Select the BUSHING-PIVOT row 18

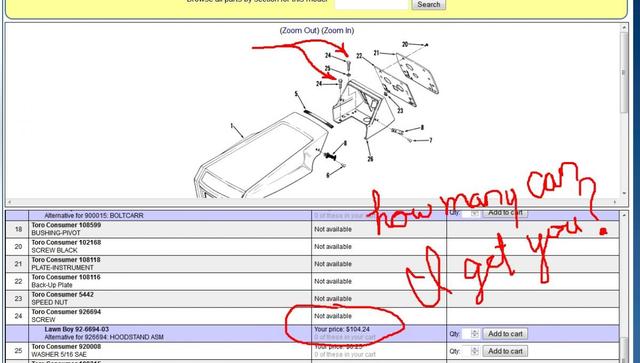coord(312,229)
